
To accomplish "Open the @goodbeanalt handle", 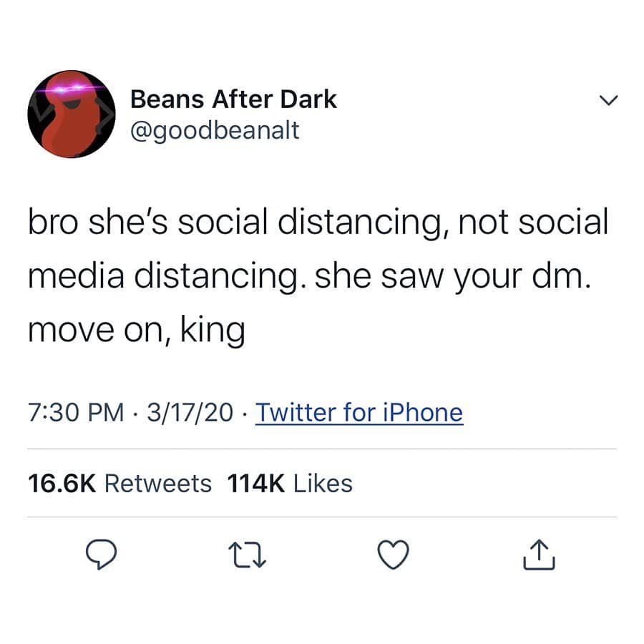I will [215, 131].
